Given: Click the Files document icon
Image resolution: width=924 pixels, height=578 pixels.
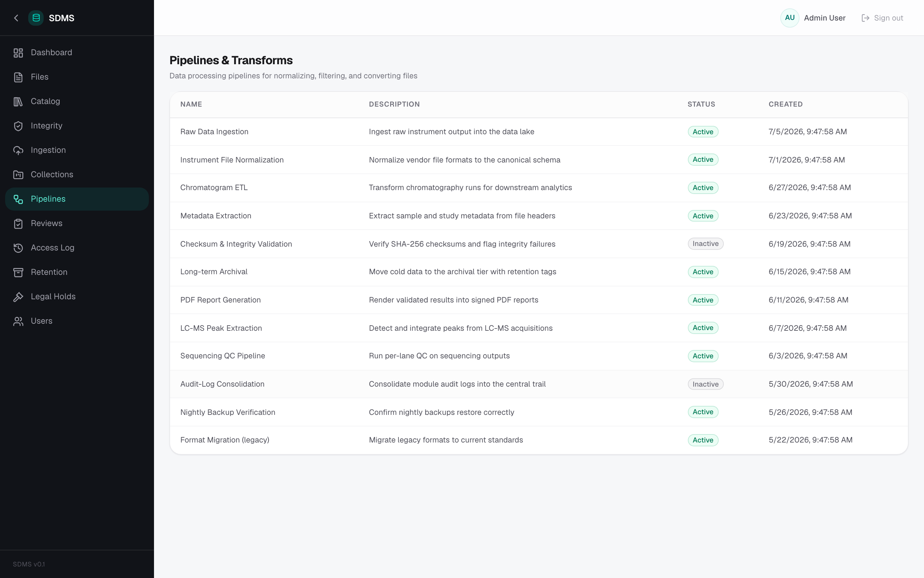Looking at the screenshot, I should pyautogui.click(x=18, y=77).
